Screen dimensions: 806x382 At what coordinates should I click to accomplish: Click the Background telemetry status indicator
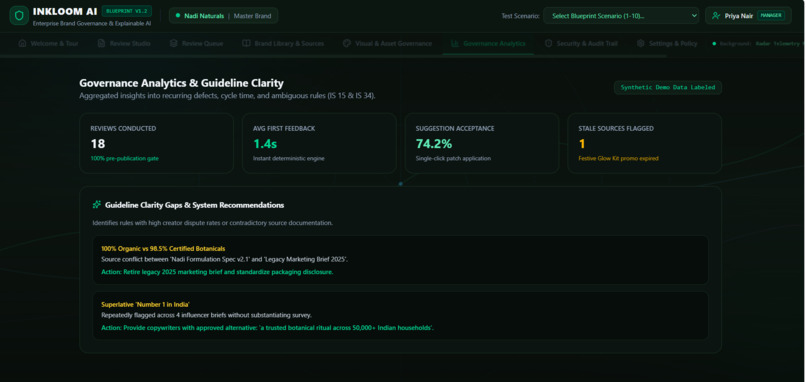point(757,44)
